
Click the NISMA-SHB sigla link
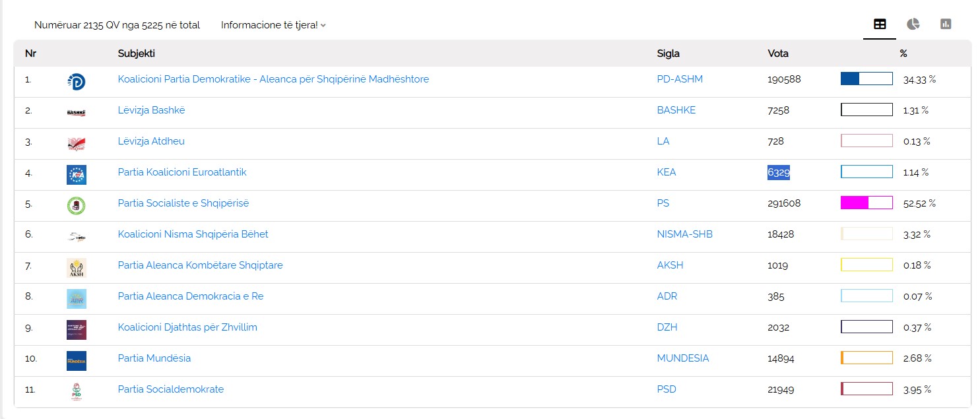pos(684,234)
